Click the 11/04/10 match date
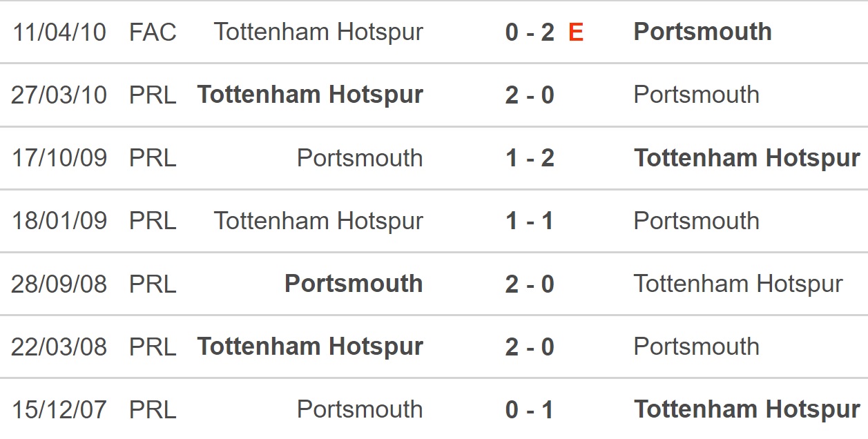 pos(59,32)
